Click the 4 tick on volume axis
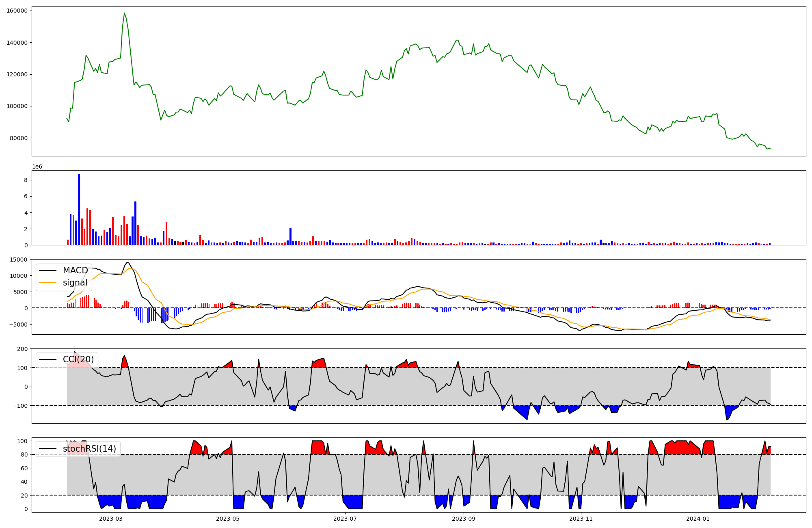This screenshot has height=528, width=812. [x=26, y=213]
